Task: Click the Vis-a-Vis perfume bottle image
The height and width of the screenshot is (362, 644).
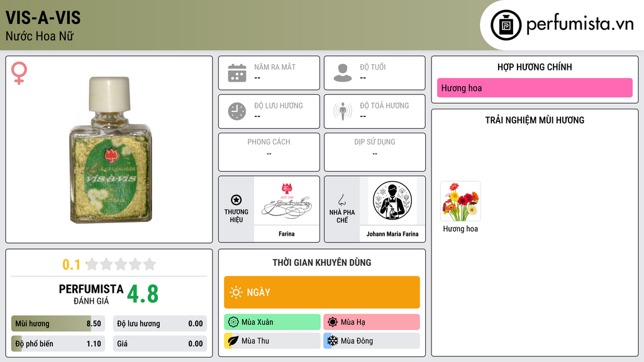Action: pos(109,150)
